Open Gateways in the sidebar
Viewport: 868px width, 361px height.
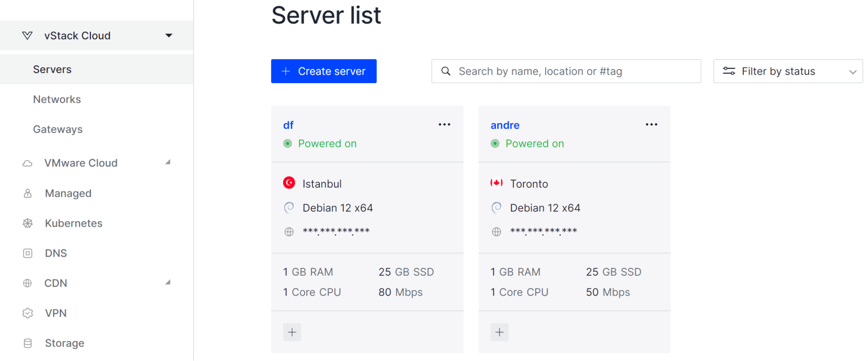[x=58, y=129]
